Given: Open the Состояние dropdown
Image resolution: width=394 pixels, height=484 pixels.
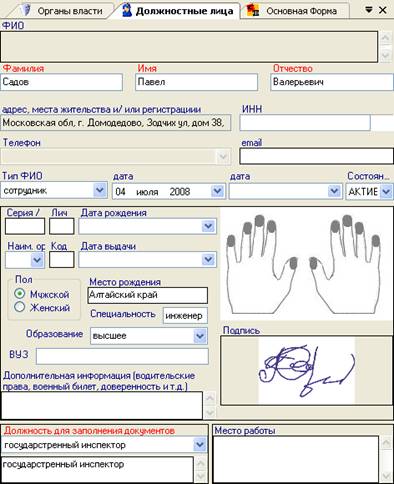Looking at the screenshot, I should [386, 192].
